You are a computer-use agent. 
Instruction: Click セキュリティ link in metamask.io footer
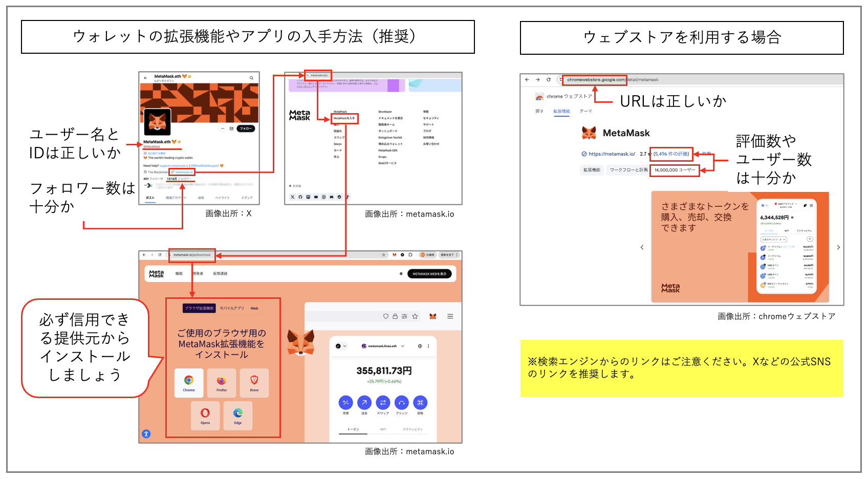(431, 118)
